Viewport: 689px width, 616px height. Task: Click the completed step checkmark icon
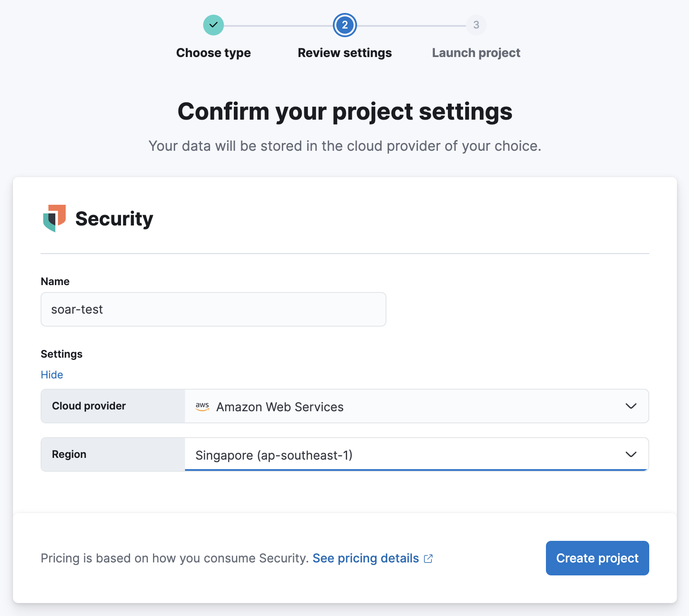[x=214, y=25]
